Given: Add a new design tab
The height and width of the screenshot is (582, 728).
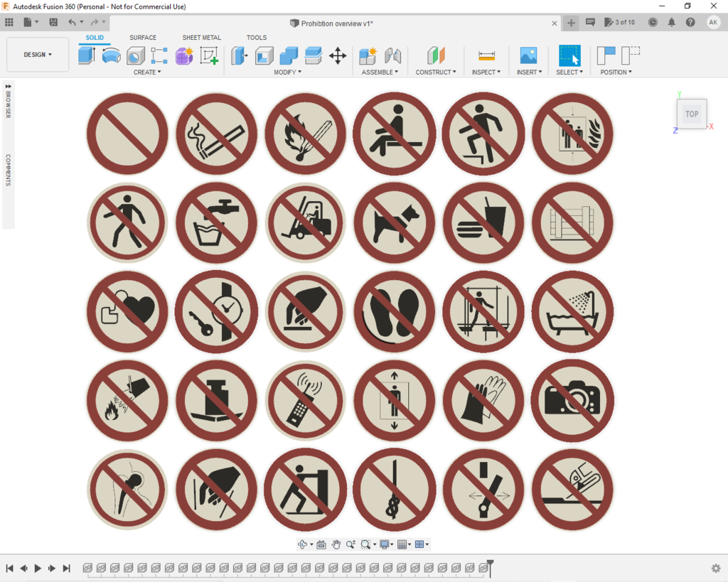Looking at the screenshot, I should 571,22.
